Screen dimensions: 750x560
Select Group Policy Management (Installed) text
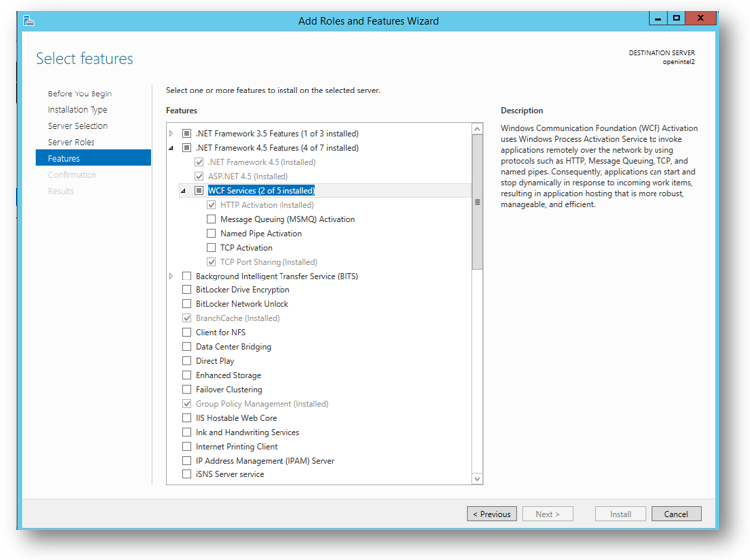tap(263, 404)
